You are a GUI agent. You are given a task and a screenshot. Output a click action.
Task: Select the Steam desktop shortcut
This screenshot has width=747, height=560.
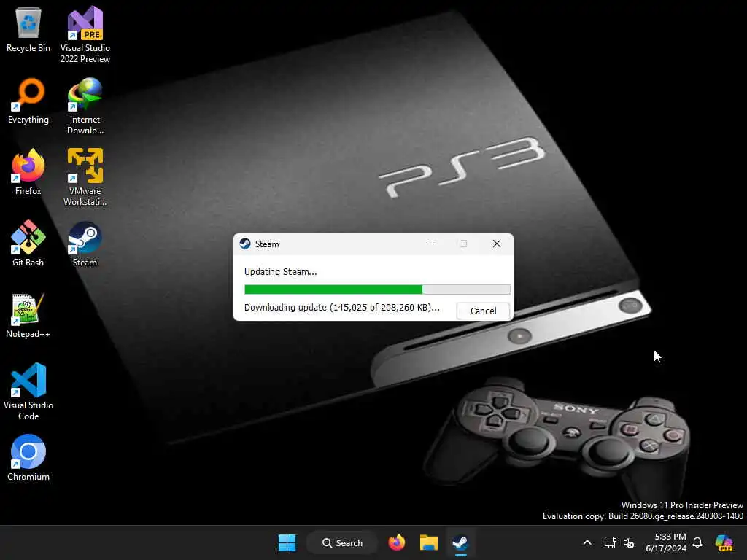85,244
